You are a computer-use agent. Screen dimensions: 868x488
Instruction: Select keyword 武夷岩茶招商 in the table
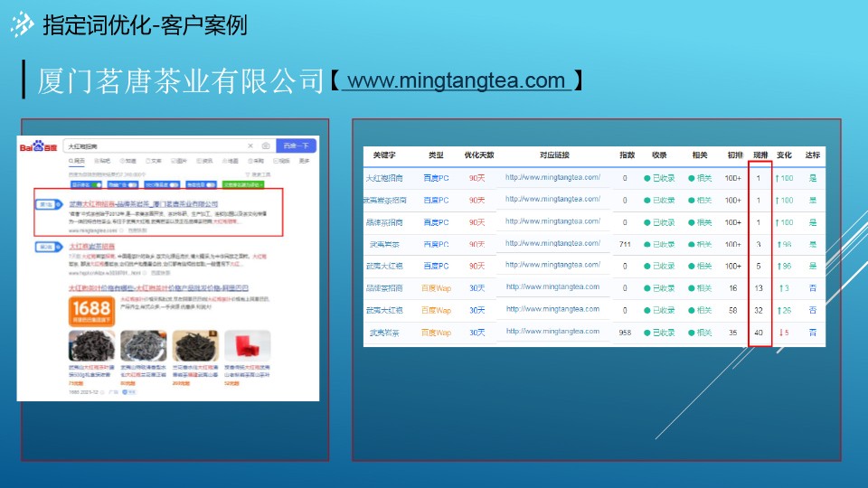coord(385,201)
